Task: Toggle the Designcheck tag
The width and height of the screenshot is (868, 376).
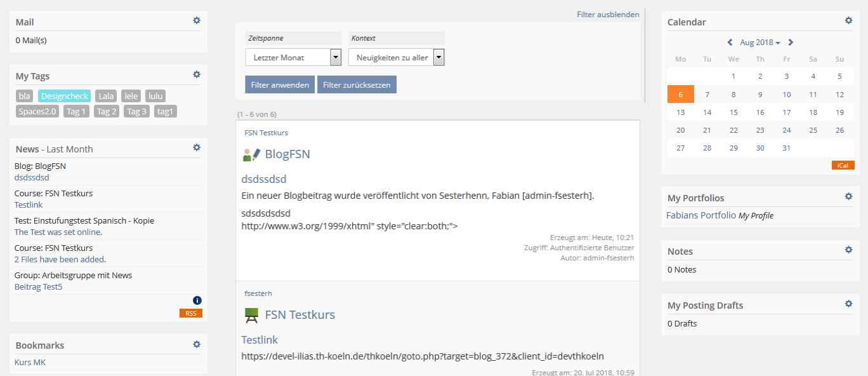Action: point(64,96)
